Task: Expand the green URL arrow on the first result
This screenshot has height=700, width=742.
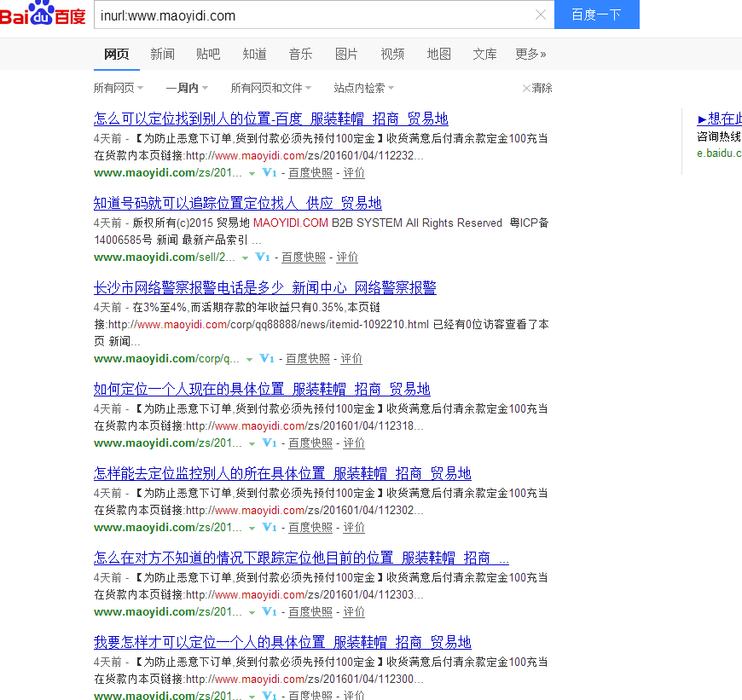Action: coord(251,173)
